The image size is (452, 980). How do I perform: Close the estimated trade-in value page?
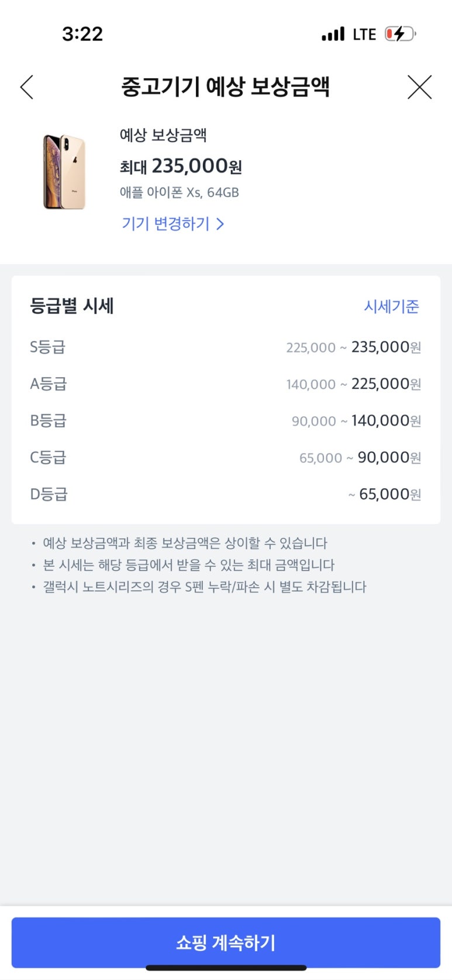click(x=419, y=87)
